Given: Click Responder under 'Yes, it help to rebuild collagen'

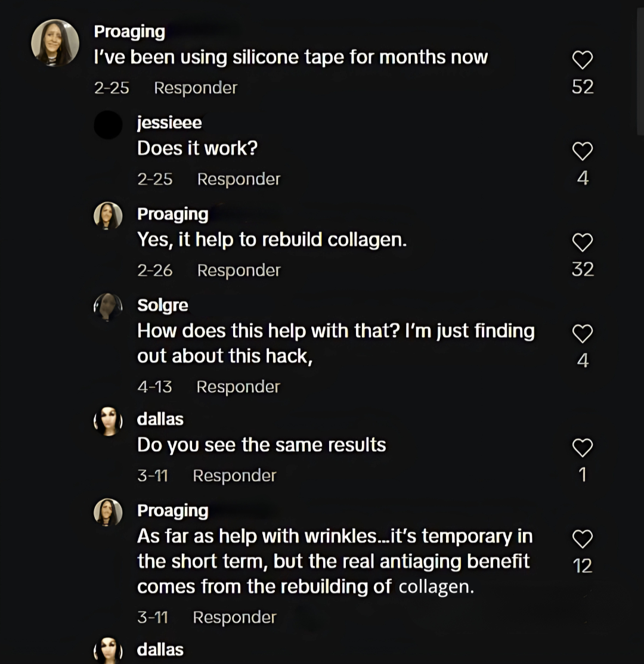Looking at the screenshot, I should coord(239,270).
